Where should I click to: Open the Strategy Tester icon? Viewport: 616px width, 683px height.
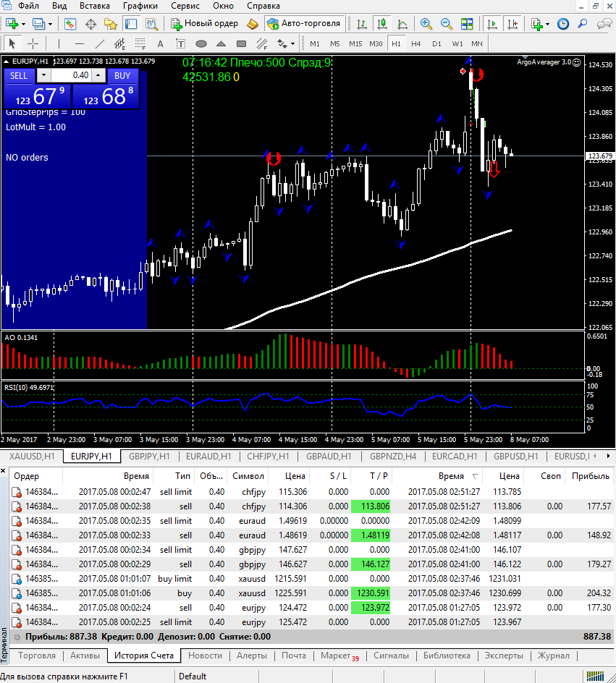pyautogui.click(x=151, y=24)
